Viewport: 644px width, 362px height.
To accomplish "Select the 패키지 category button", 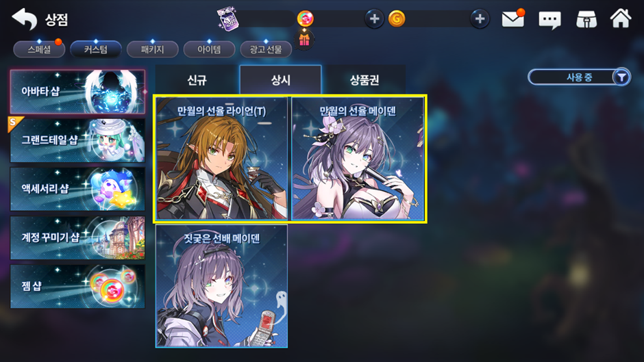I will pos(152,50).
